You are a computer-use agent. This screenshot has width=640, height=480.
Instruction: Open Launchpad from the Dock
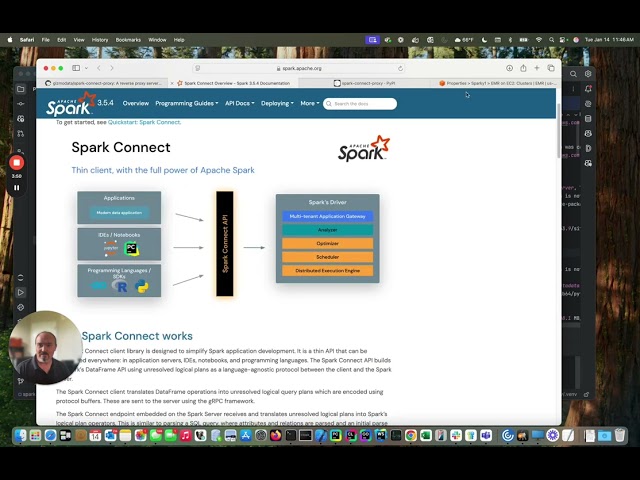point(36,436)
